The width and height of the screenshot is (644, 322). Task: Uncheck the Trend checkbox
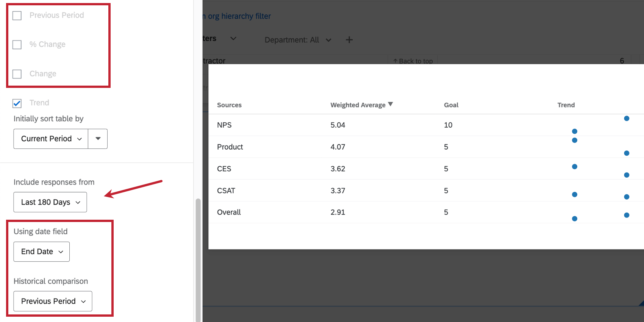click(x=17, y=103)
